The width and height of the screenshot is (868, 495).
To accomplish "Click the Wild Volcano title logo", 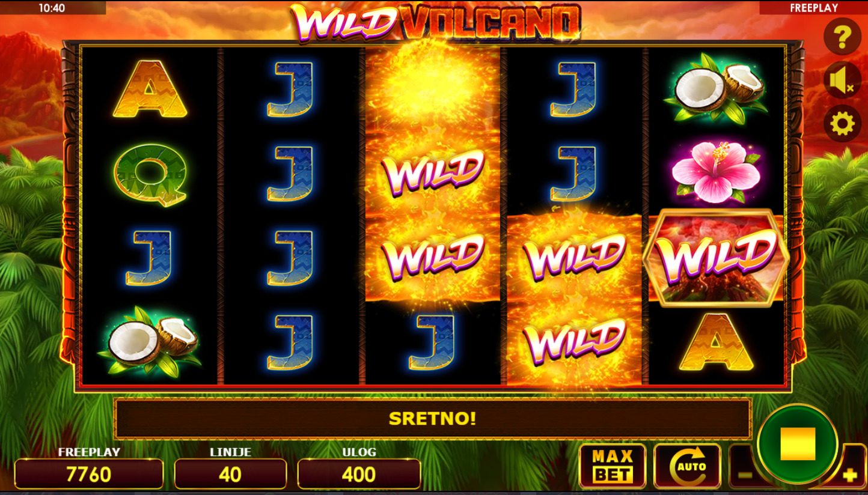I will [436, 23].
